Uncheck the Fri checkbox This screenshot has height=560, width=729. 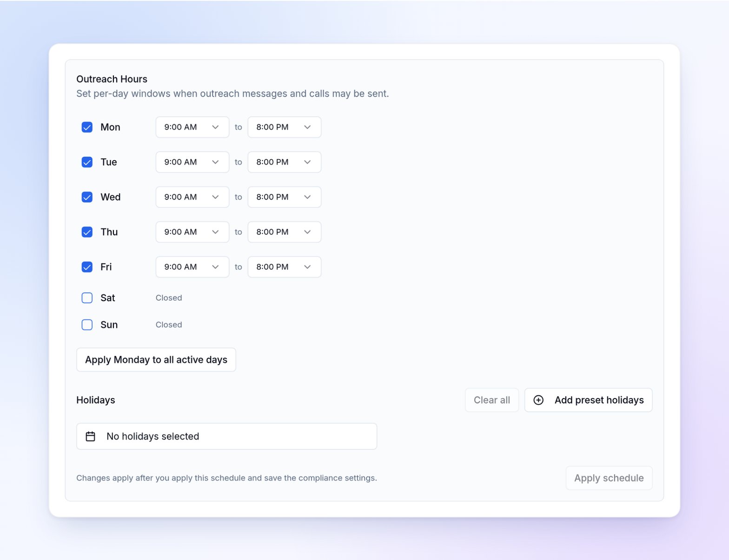pyautogui.click(x=87, y=267)
